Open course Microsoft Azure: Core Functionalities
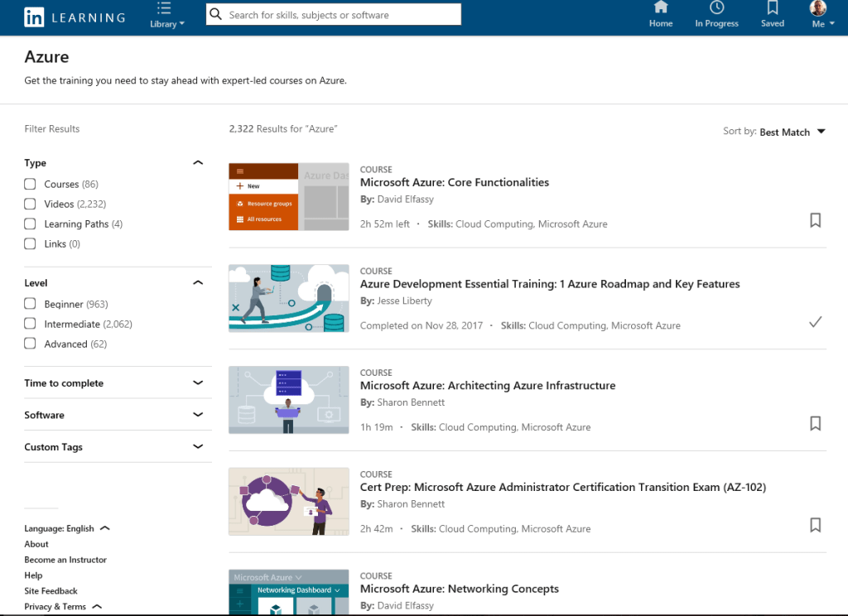Viewport: 848px width, 616px height. pyautogui.click(x=455, y=182)
